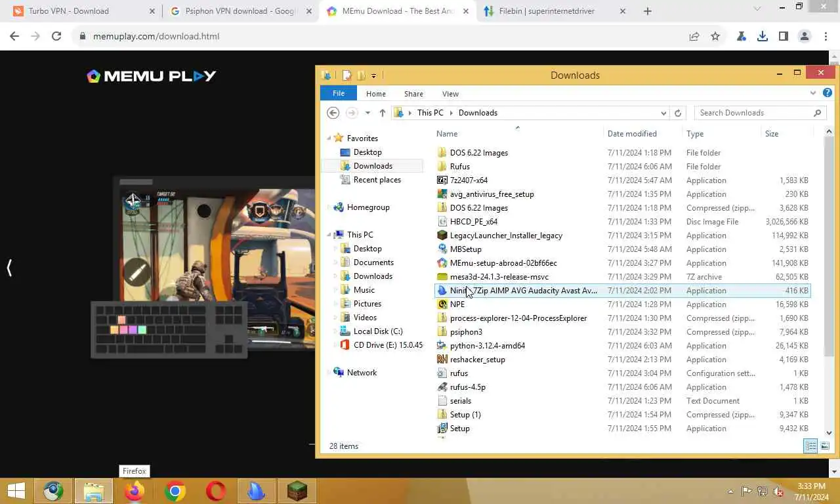Click the reshacker_setup file icon
This screenshot has height=504, width=840.
[x=442, y=359]
